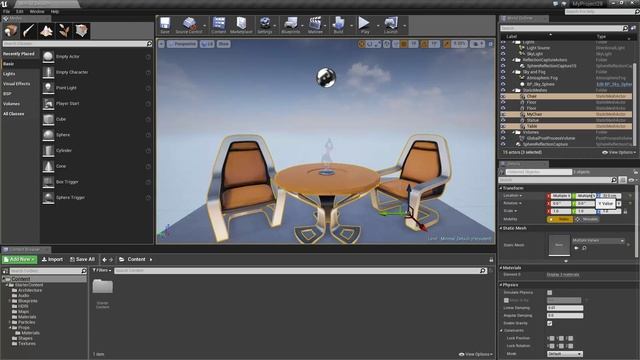The image size is (640, 360).
Task: Open the Perspective viewport dropdown
Action: coord(182,44)
